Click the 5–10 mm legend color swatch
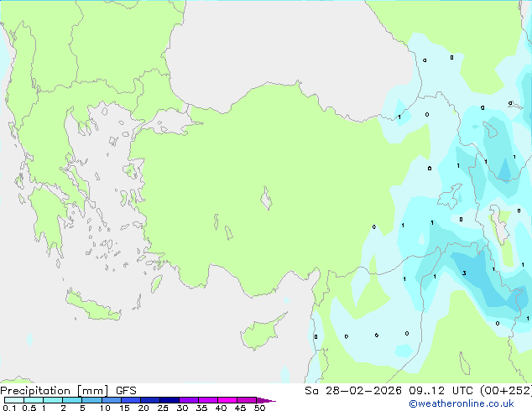This screenshot has width=532, height=411. 92,400
